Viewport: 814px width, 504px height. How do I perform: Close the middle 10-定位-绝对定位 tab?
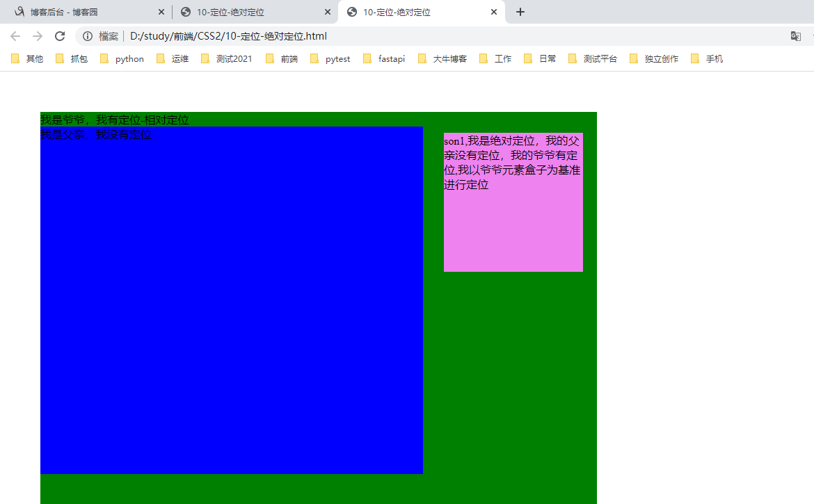coord(328,12)
